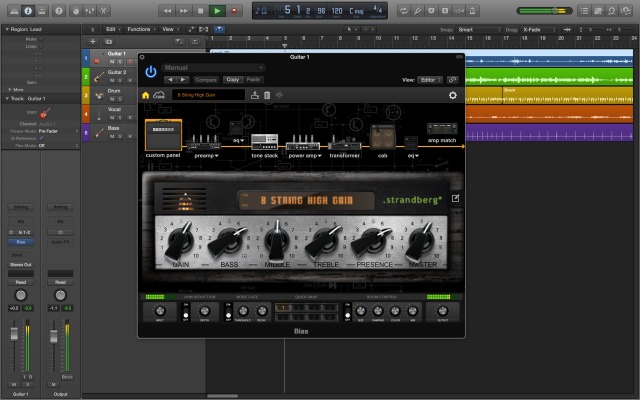This screenshot has width=640, height=400.
Task: Toggle the Inspector info button
Action: [x=28, y=11]
